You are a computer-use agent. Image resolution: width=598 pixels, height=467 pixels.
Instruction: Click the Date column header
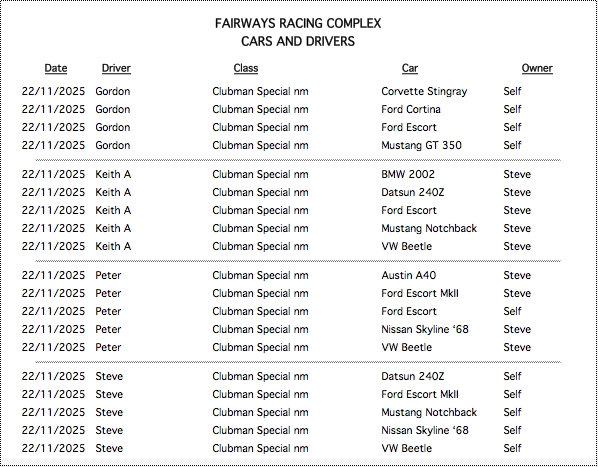[x=56, y=68]
